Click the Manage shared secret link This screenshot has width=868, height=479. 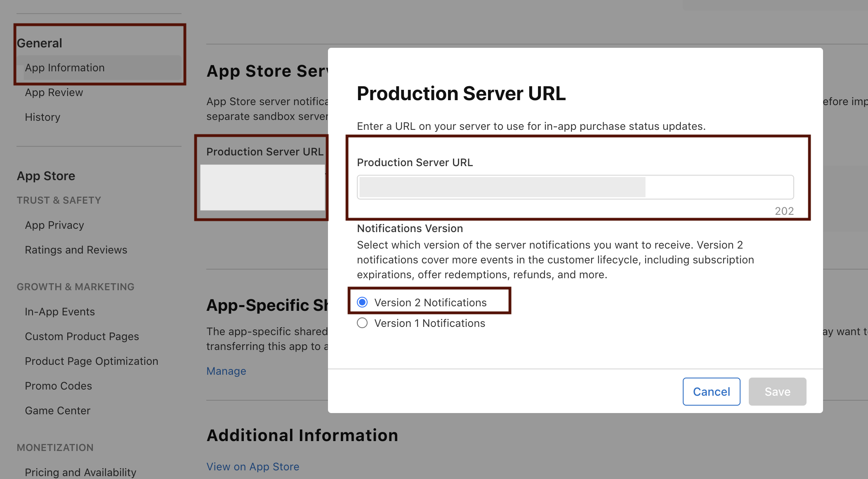tap(226, 371)
